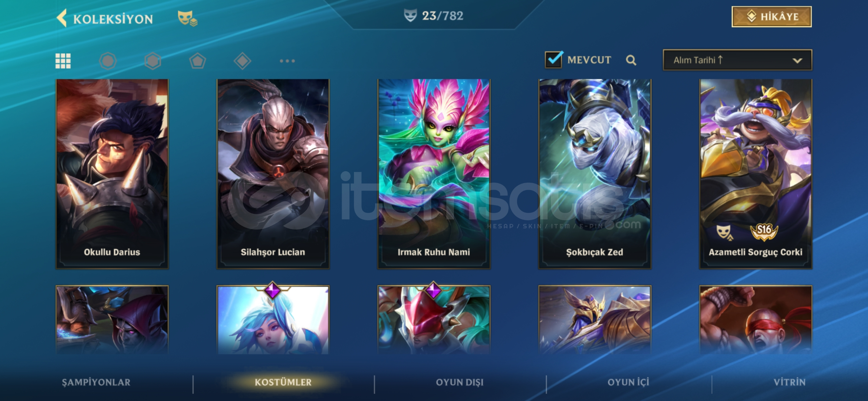The width and height of the screenshot is (868, 401).
Task: Filter by diamond rarity tier icon
Action: click(243, 61)
